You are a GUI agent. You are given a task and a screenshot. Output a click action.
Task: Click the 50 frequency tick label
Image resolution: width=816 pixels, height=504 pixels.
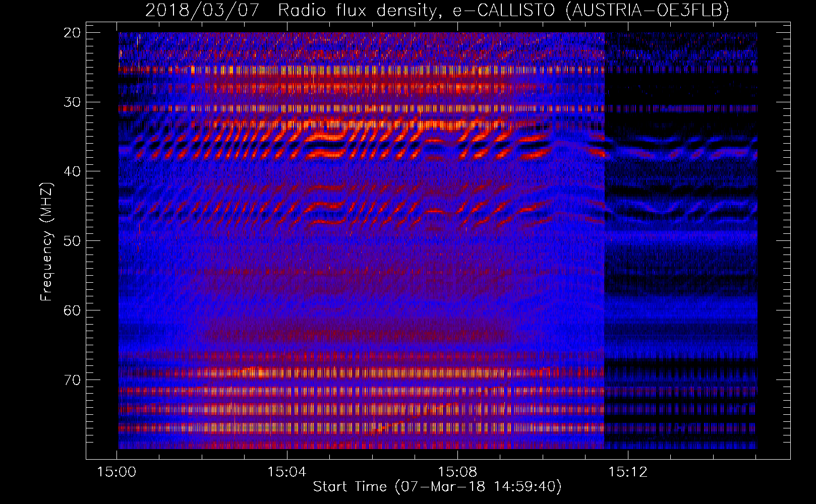pyautogui.click(x=73, y=241)
